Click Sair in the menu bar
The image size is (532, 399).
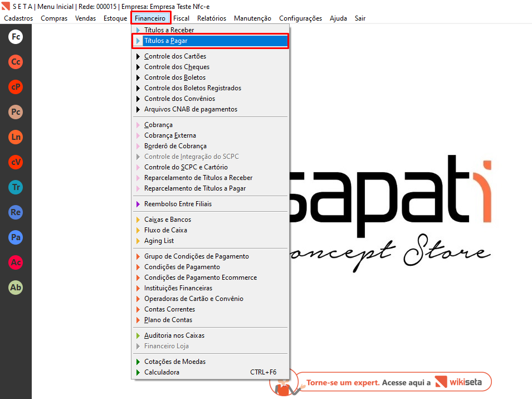pos(360,18)
